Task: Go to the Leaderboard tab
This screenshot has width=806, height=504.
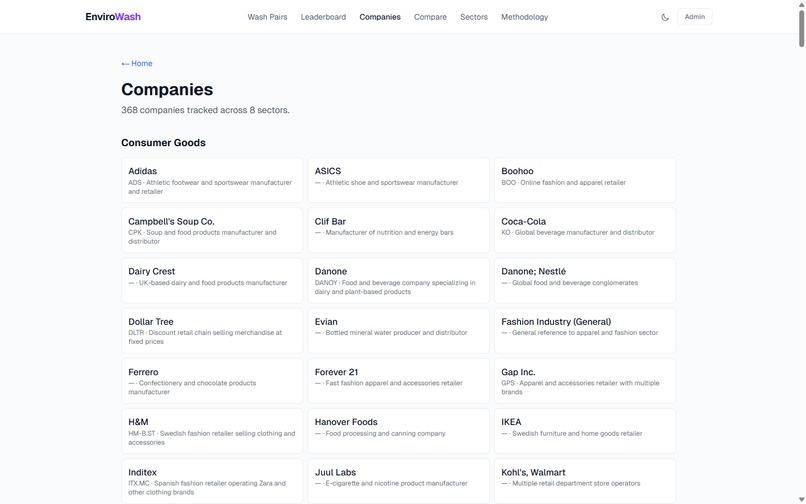Action: pos(323,17)
